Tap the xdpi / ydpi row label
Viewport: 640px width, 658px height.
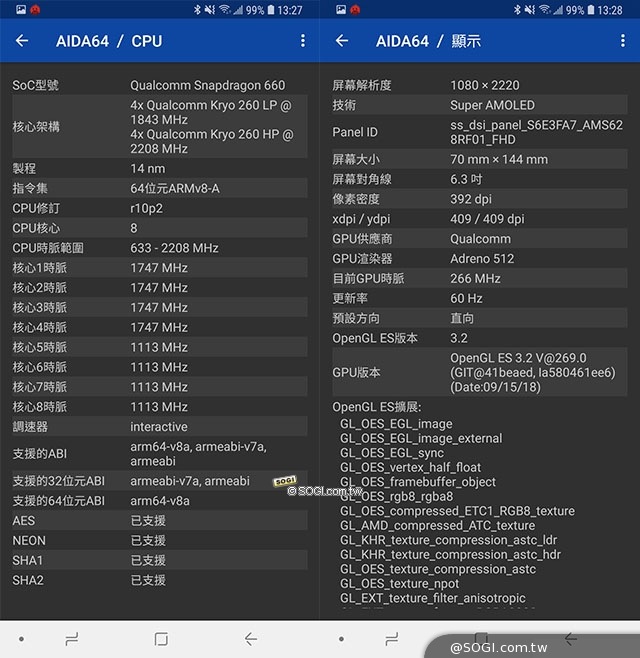(x=361, y=219)
